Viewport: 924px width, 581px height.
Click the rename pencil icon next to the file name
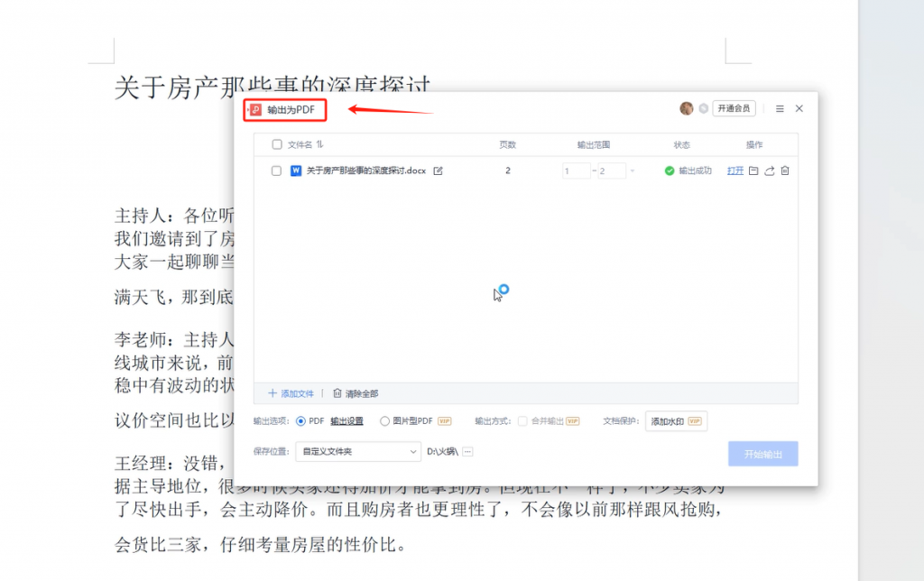click(x=438, y=171)
